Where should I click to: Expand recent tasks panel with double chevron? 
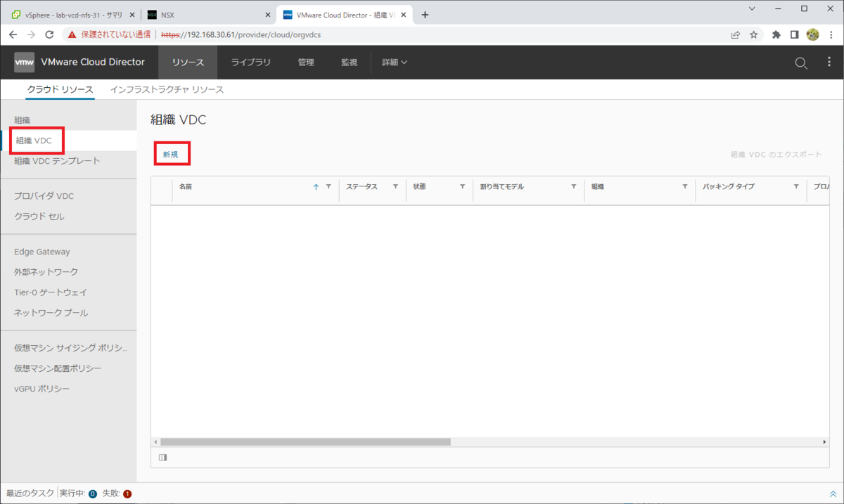[833, 493]
